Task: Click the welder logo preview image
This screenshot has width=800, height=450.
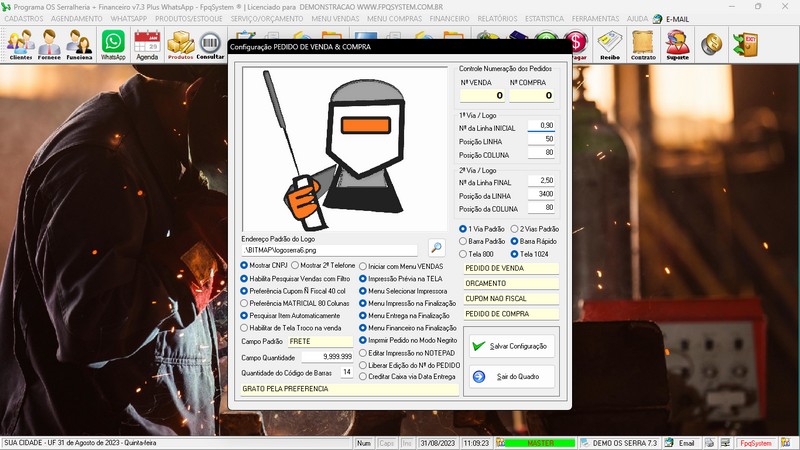Action: (345, 149)
